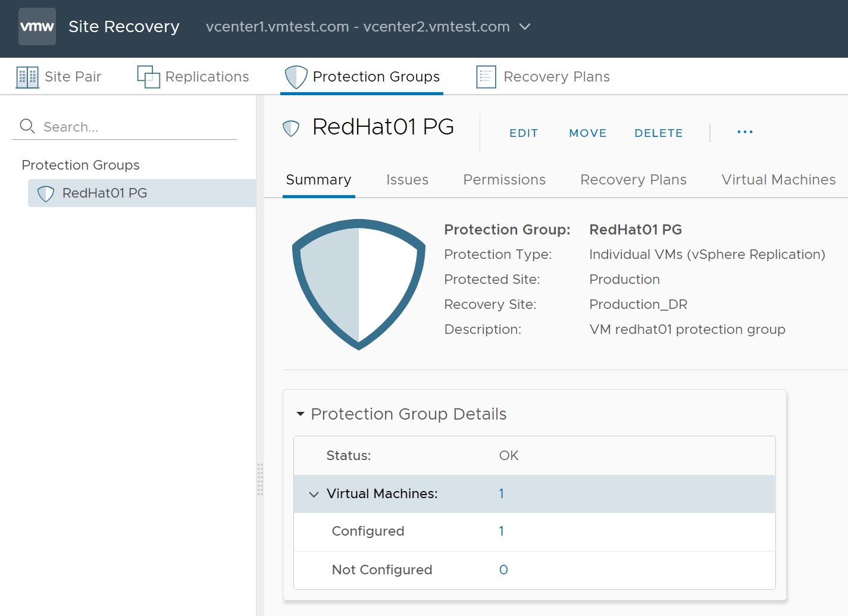Click the large shield summary graphic

(x=359, y=284)
